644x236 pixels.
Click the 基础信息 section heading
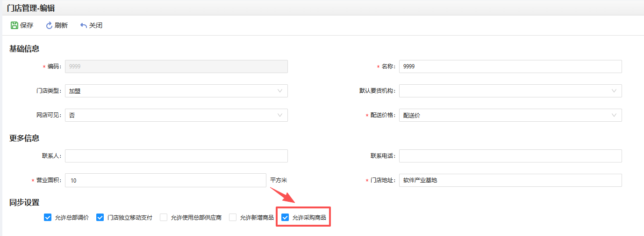coord(24,48)
